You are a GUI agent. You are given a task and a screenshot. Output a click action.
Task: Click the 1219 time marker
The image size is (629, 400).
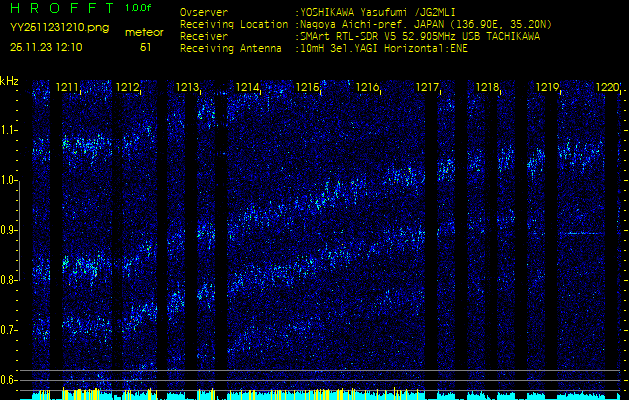(547, 87)
